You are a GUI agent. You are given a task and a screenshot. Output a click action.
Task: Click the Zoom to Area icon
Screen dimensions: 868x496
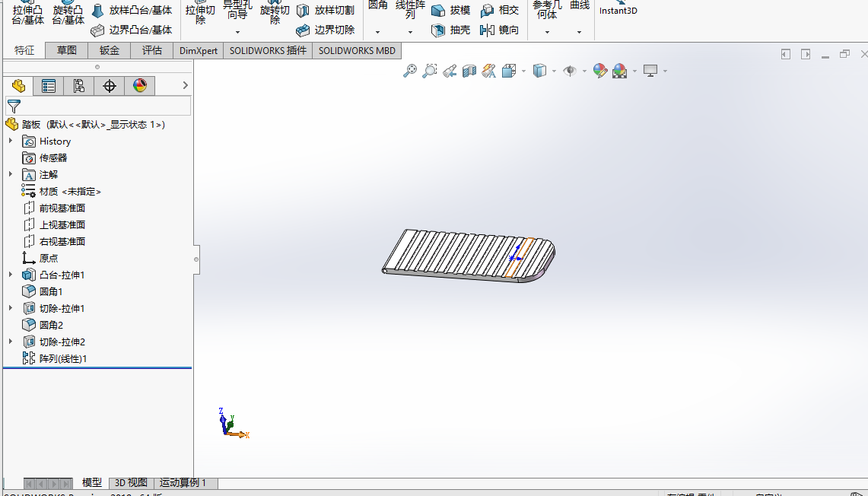click(x=430, y=71)
